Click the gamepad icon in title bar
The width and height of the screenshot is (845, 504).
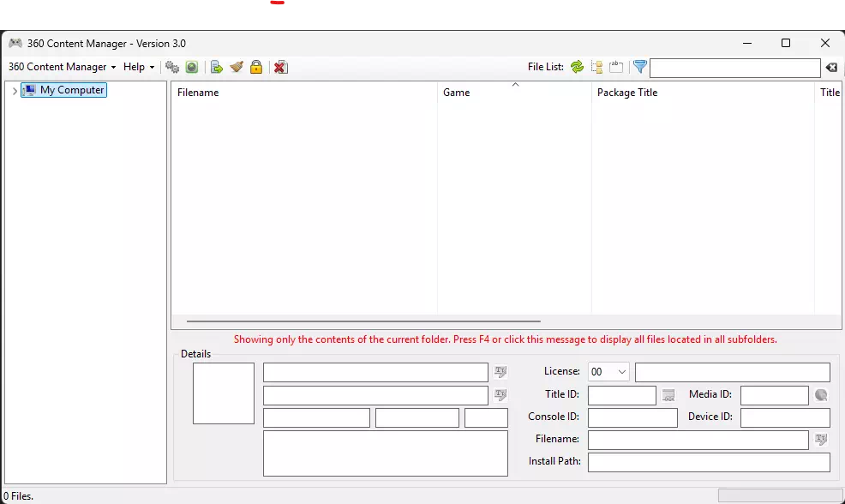coord(15,43)
